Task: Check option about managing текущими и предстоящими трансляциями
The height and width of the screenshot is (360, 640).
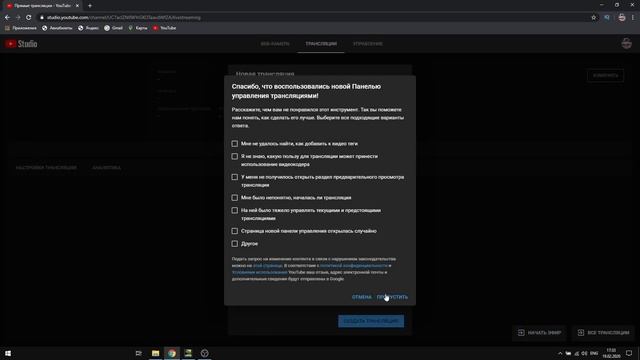Action: point(235,210)
